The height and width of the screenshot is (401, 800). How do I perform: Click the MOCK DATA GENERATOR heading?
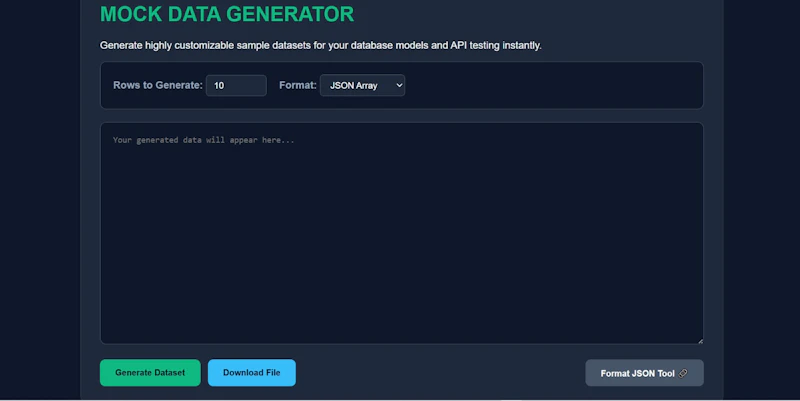tap(227, 14)
